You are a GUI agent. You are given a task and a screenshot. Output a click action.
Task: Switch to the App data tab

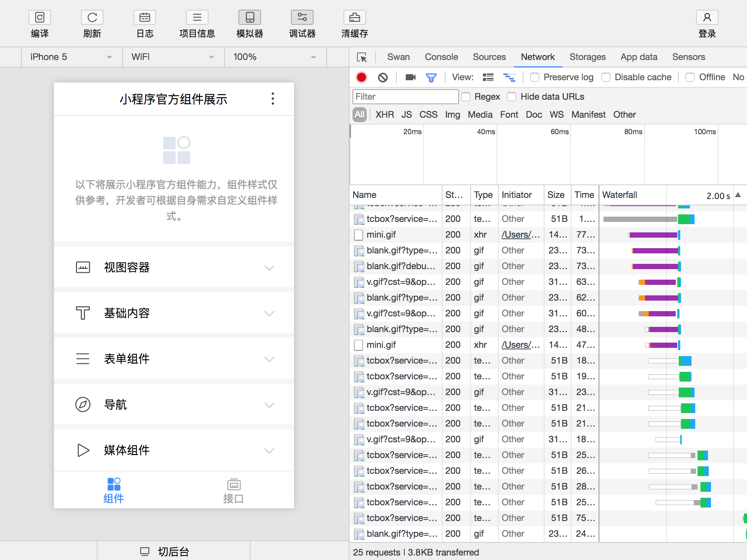(639, 57)
